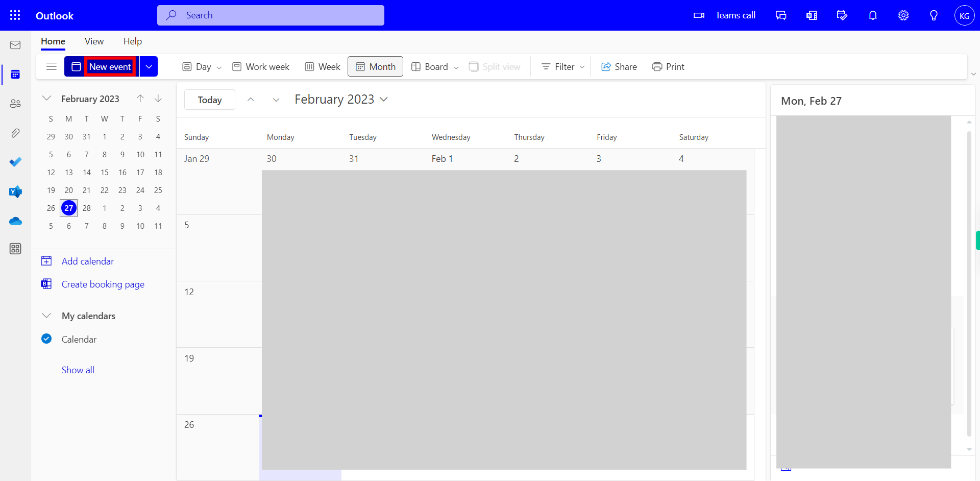
Task: Open KG account profile menu
Action: [964, 15]
